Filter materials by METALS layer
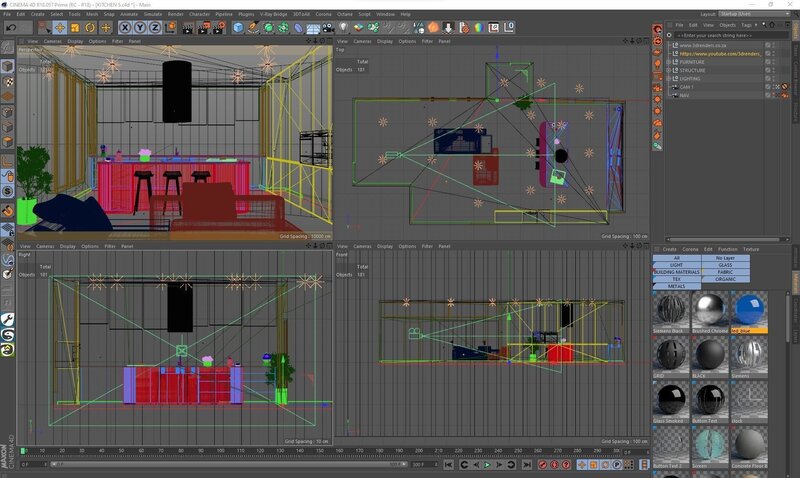 coord(676,285)
